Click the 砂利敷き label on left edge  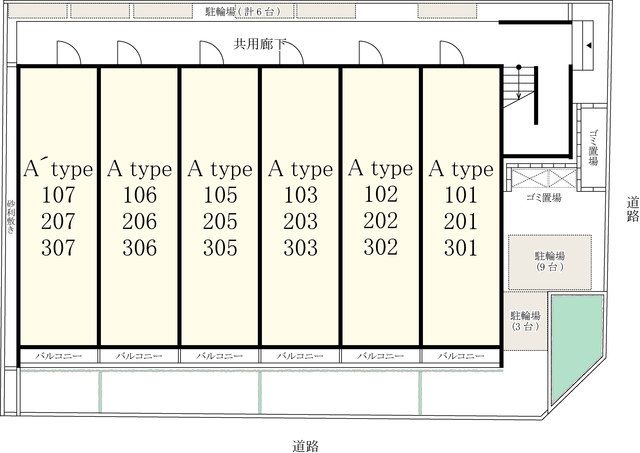11,216
